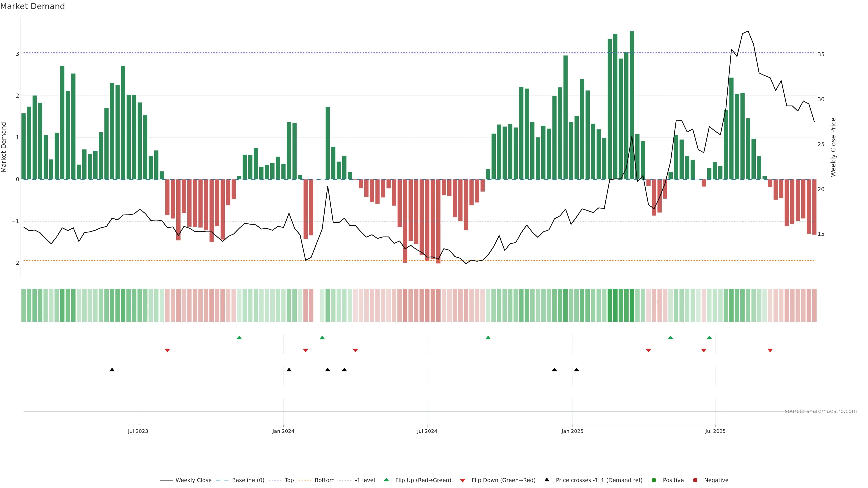Click the Bottom legend item
This screenshot has height=488, width=868.
point(324,480)
